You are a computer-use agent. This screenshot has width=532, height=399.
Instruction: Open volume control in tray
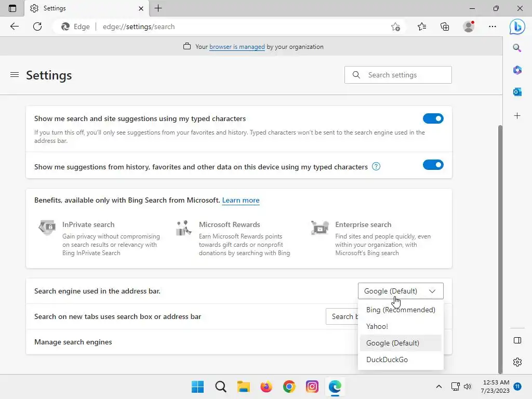coord(468,387)
